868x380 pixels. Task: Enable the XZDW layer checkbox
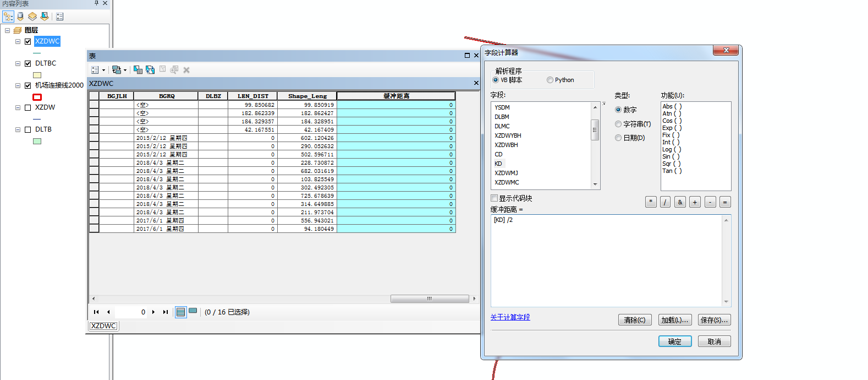28,107
